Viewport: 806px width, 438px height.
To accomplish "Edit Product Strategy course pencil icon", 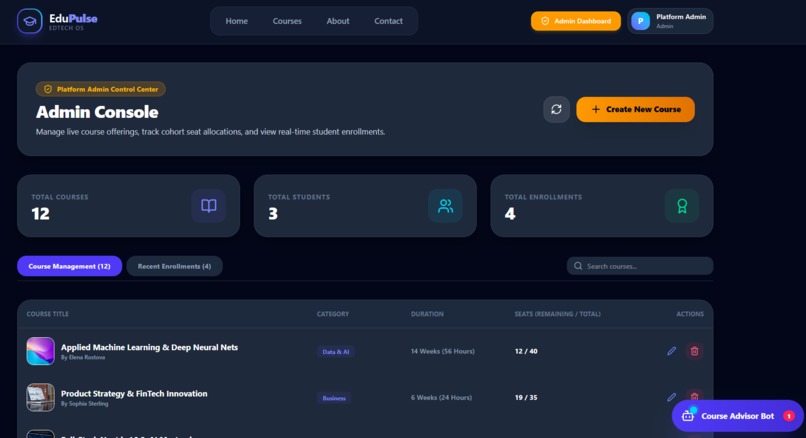I will pyautogui.click(x=671, y=397).
